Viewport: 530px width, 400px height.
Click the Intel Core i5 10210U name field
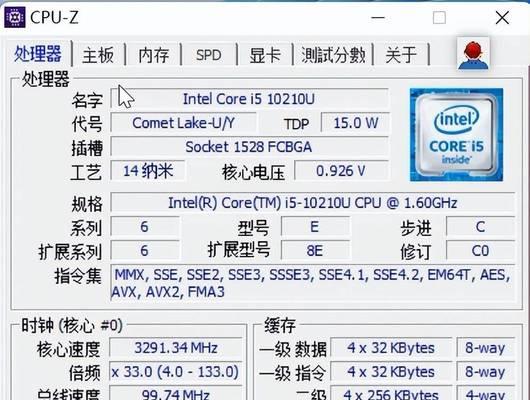pyautogui.click(x=249, y=99)
